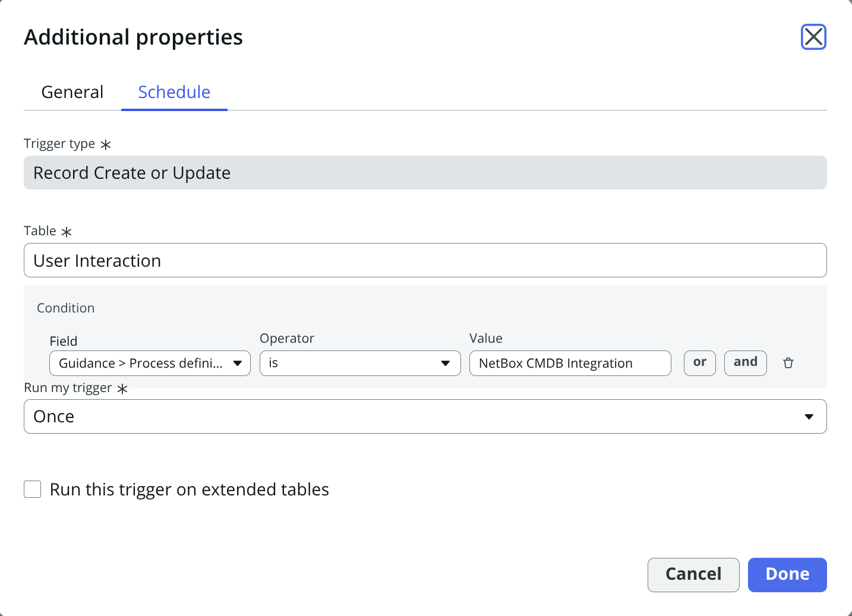
Task: Click the 'Run this trigger on extended tables' label
Action: [x=189, y=489]
